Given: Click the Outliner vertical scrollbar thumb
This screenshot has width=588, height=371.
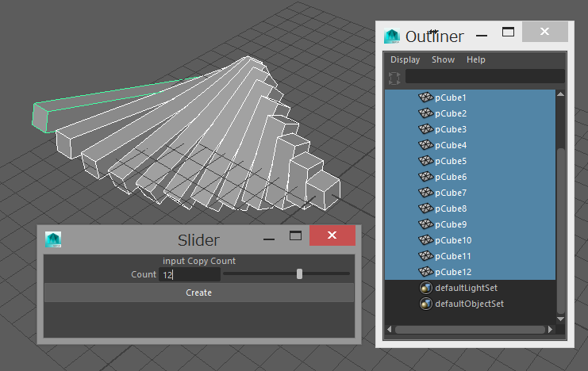Looking at the screenshot, I should (x=561, y=231).
